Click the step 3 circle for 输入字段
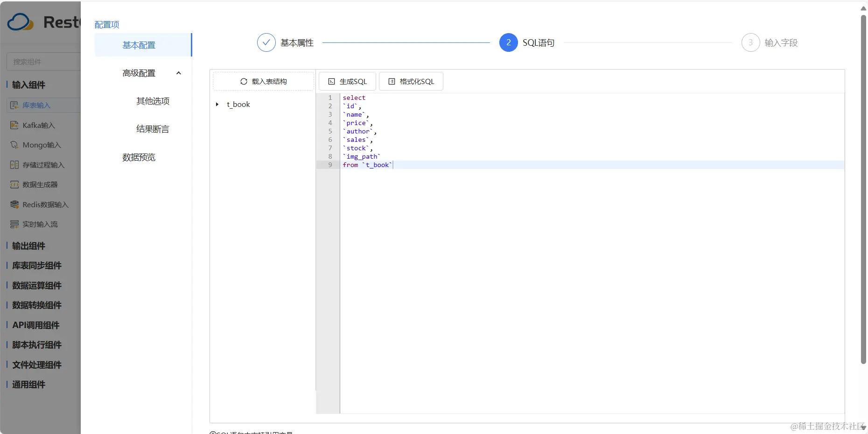The image size is (868, 434). pyautogui.click(x=750, y=42)
